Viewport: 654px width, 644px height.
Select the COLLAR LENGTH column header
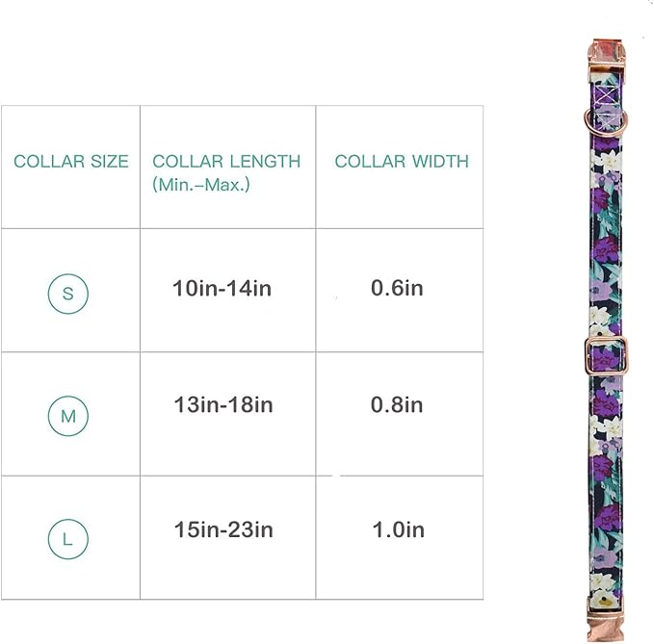226,162
